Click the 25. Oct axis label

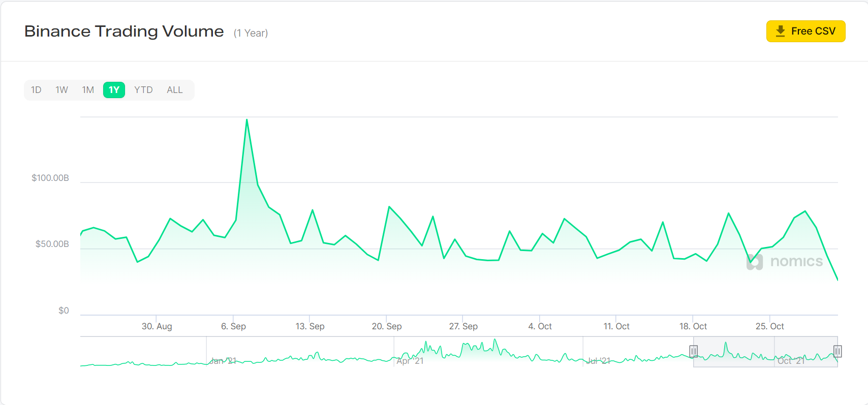pyautogui.click(x=769, y=326)
